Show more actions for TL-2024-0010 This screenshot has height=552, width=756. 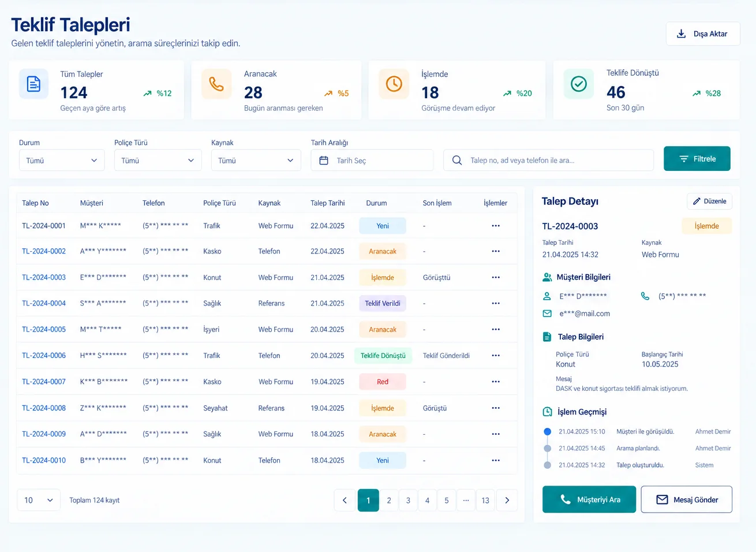(496, 460)
